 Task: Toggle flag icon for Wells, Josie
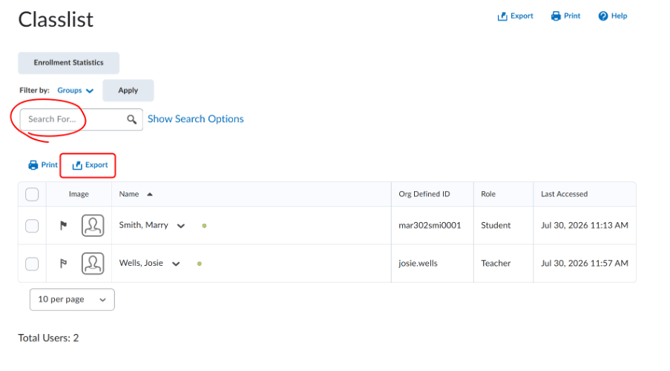click(x=63, y=263)
